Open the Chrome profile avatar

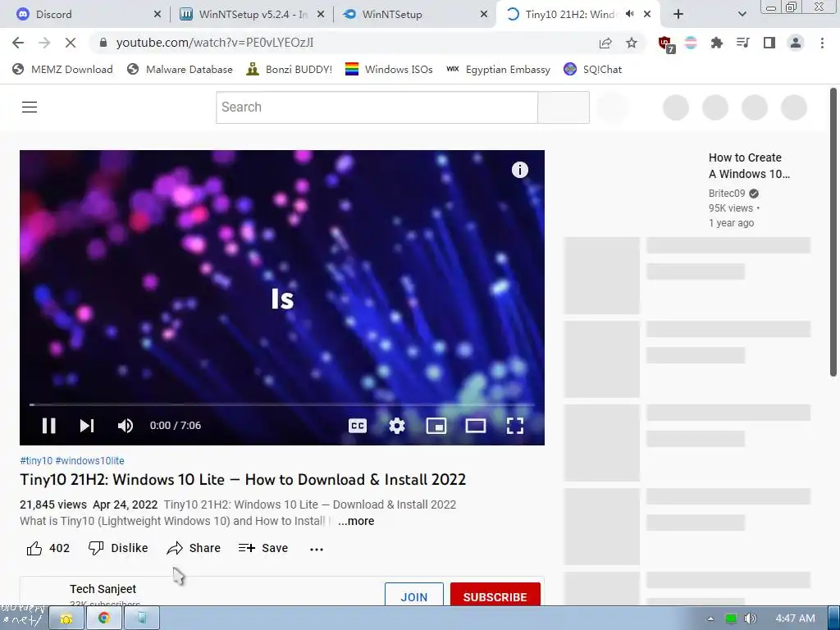pyautogui.click(x=796, y=43)
